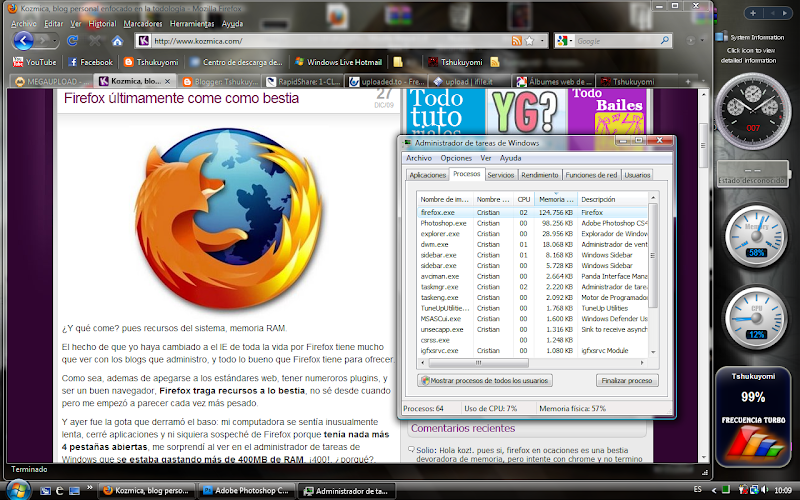Switch to the Servicios tab in Task Manager

(500, 175)
